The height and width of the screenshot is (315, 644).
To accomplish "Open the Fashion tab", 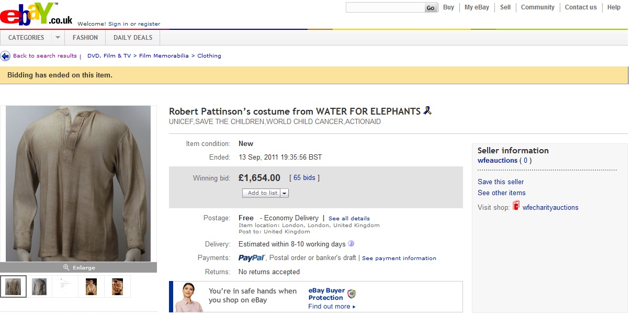I will point(85,38).
